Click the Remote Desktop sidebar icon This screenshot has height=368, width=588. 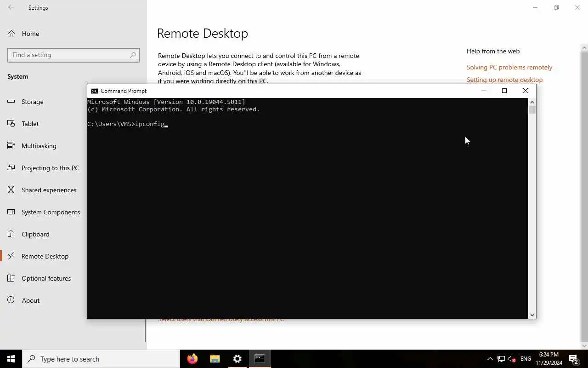(11, 256)
